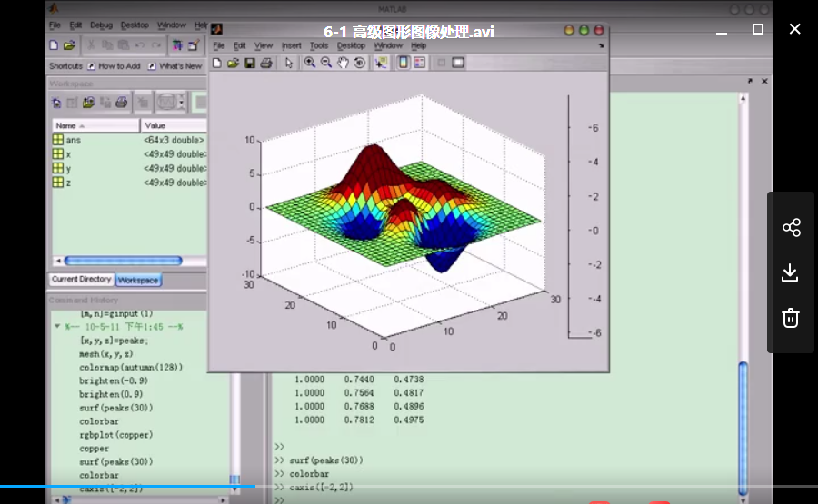The width and height of the screenshot is (818, 504).
Task: Click the download icon in side panel
Action: point(791,272)
